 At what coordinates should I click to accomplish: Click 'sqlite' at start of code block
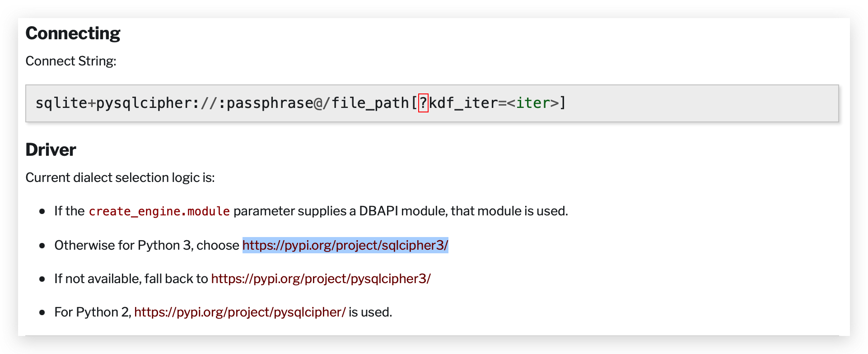point(61,103)
